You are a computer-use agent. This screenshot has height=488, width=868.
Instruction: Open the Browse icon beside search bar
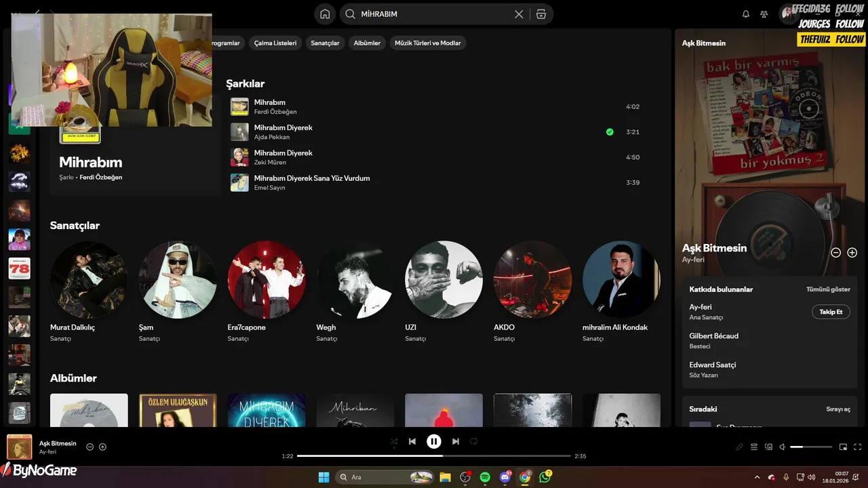[540, 14]
